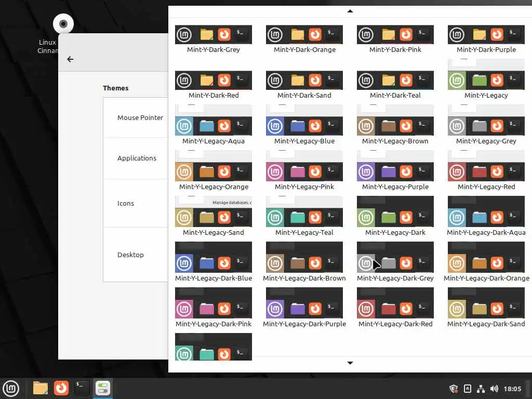Apply the Mint-Y-Legacy-Dark-Red theme
The image size is (532, 399).
[x=395, y=303]
